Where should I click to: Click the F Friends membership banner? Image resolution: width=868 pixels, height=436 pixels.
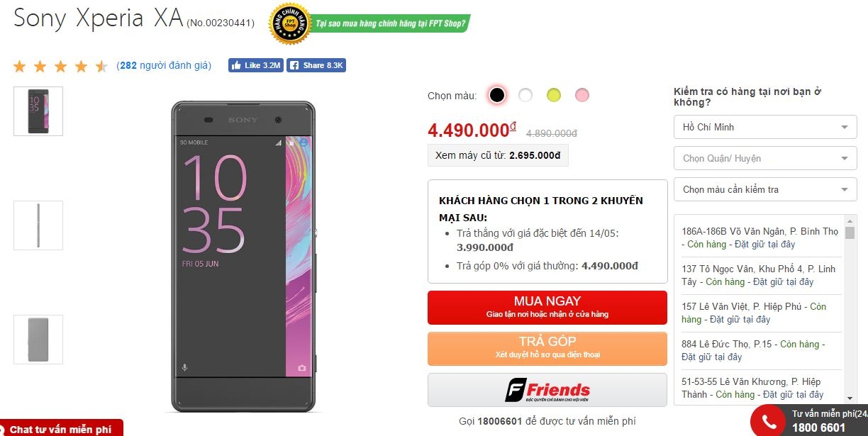[x=547, y=390]
